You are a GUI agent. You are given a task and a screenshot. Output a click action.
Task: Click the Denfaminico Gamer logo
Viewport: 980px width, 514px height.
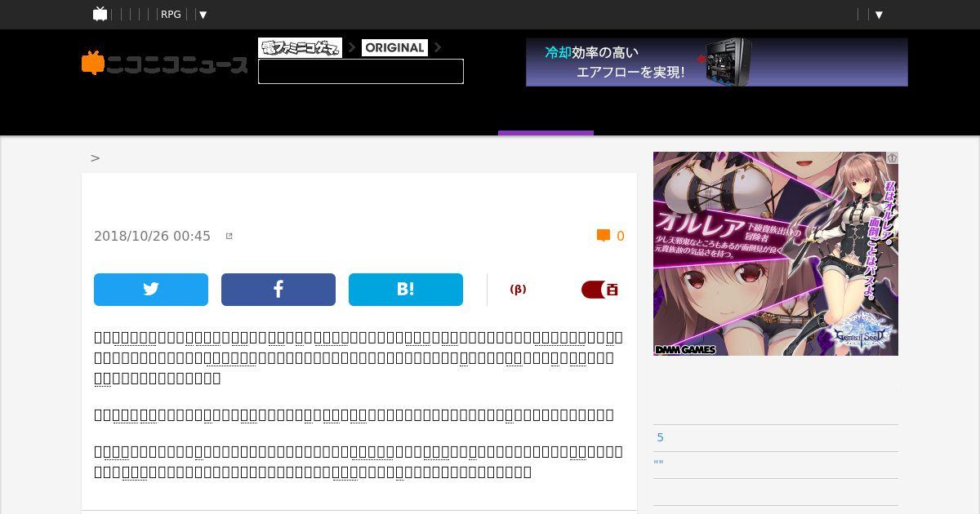pyautogui.click(x=300, y=47)
